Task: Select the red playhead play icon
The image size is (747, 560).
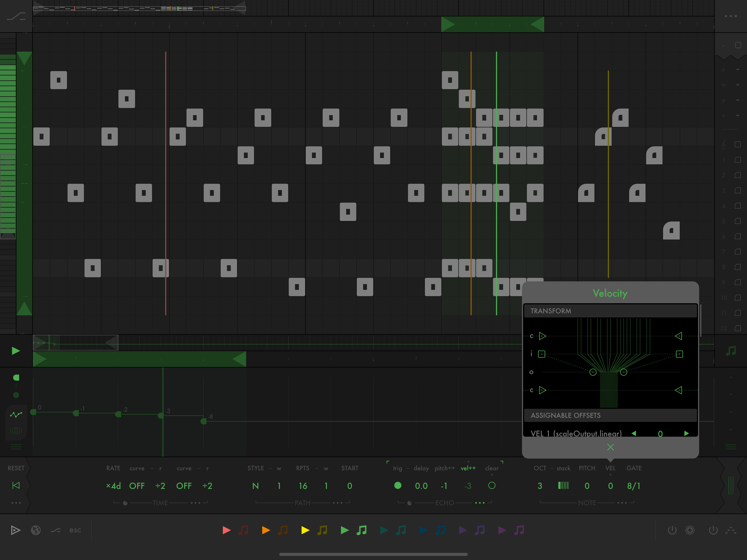Action: click(x=227, y=530)
